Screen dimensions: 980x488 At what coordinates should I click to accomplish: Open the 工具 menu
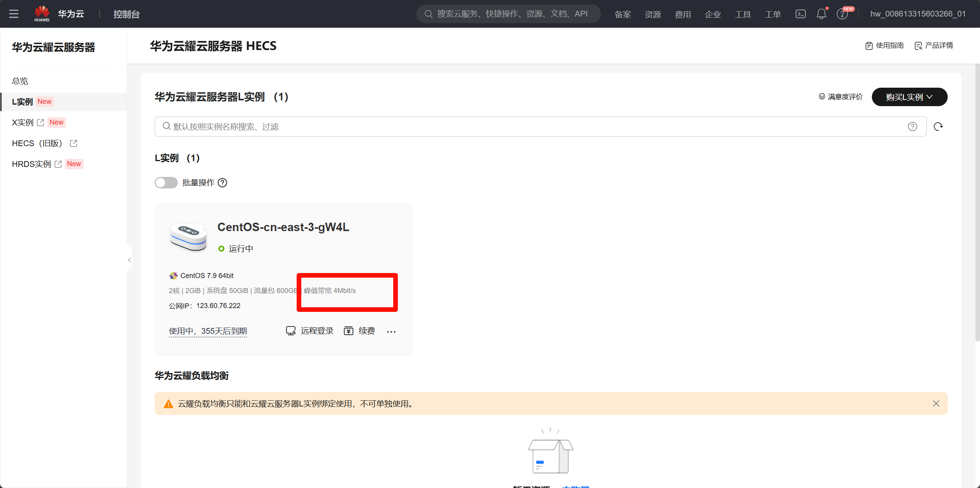pos(743,14)
